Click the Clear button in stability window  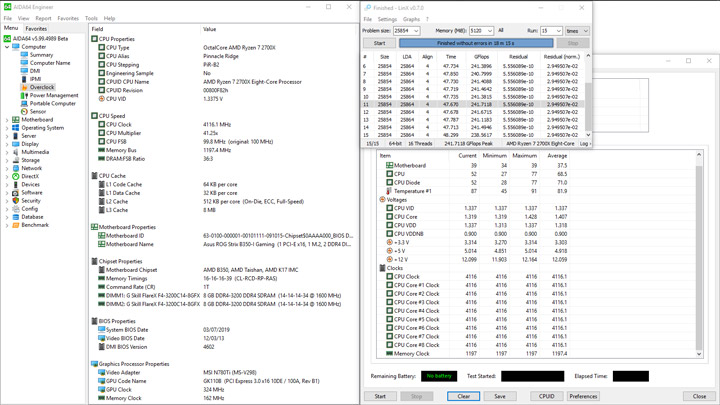click(x=463, y=396)
